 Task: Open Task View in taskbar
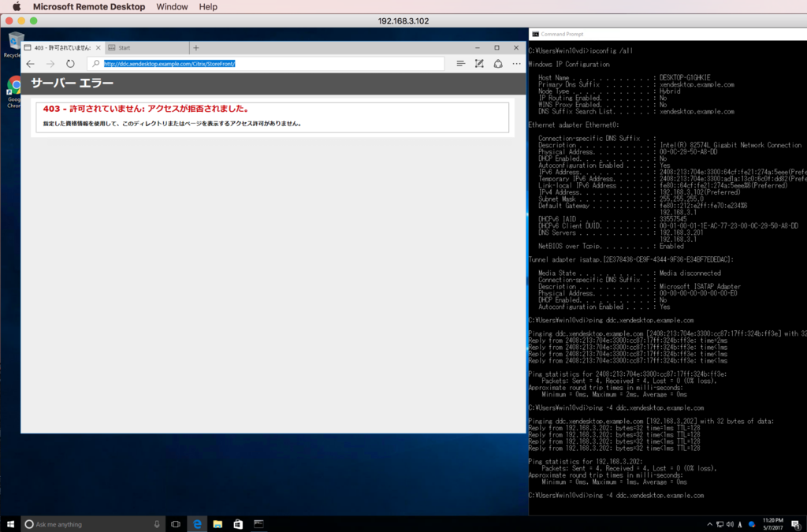pos(176,524)
